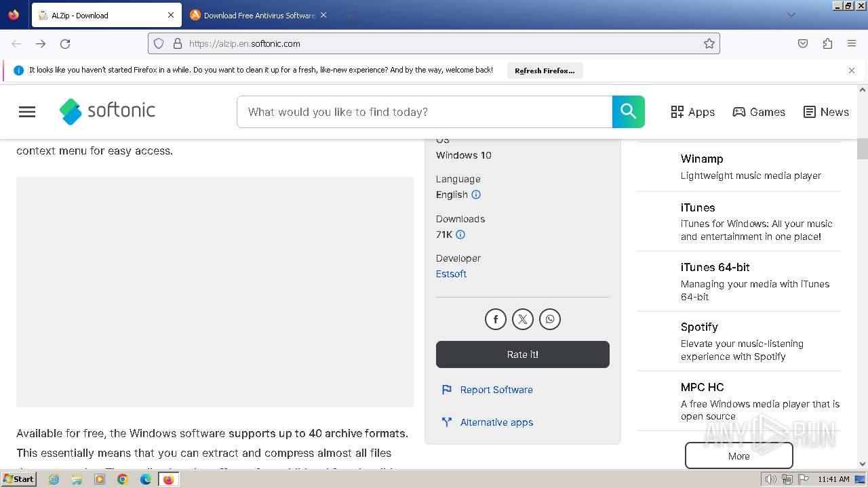Share on X (Twitter)
Viewport: 868px width, 488px height.
[523, 319]
